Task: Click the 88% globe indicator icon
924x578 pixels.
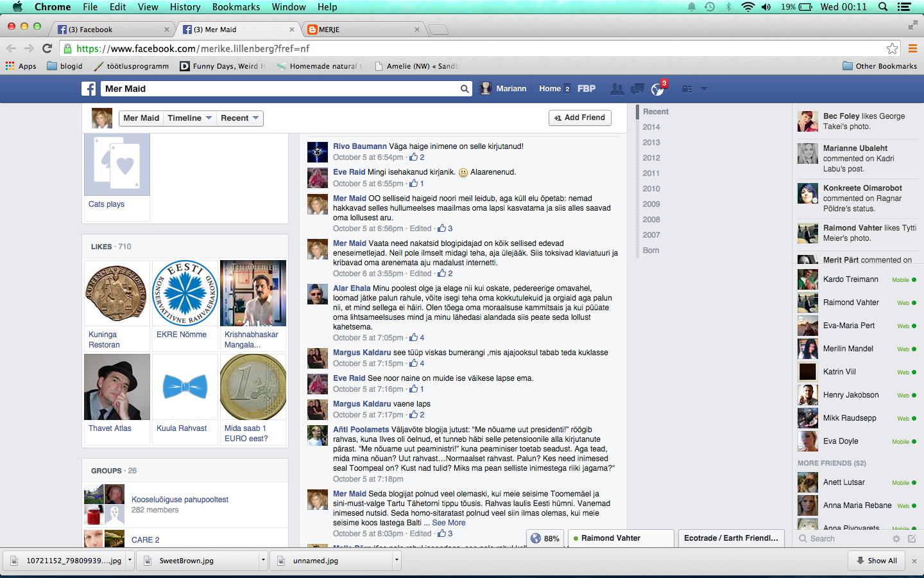Action: pos(536,538)
